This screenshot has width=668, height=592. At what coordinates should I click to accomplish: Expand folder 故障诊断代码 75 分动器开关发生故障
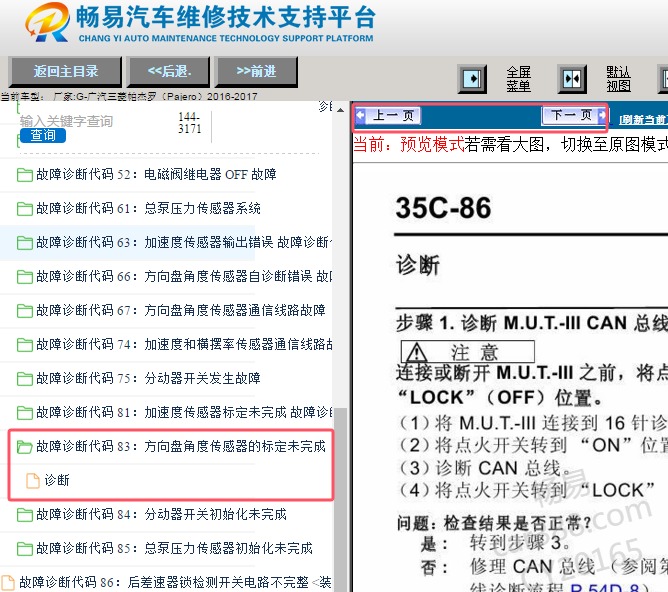(x=139, y=379)
